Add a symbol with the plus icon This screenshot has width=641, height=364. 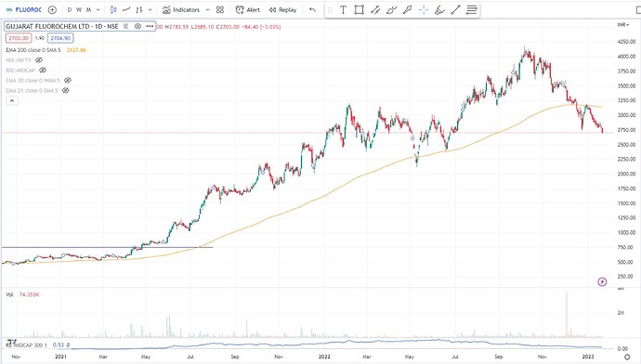(52, 10)
